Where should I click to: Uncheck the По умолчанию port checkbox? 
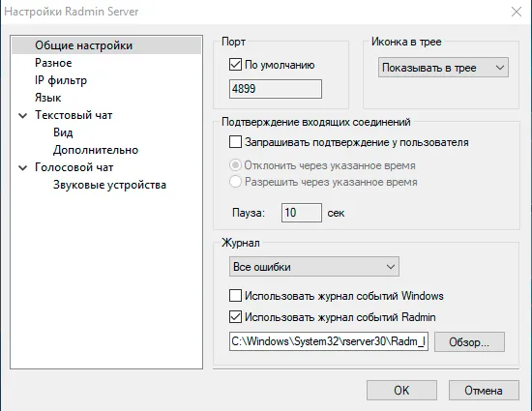click(x=235, y=65)
